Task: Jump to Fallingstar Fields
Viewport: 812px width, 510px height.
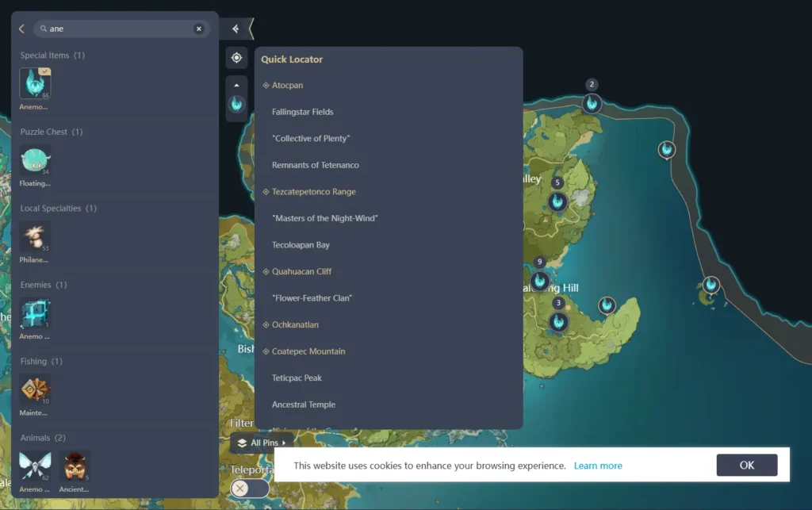Action: pyautogui.click(x=302, y=112)
